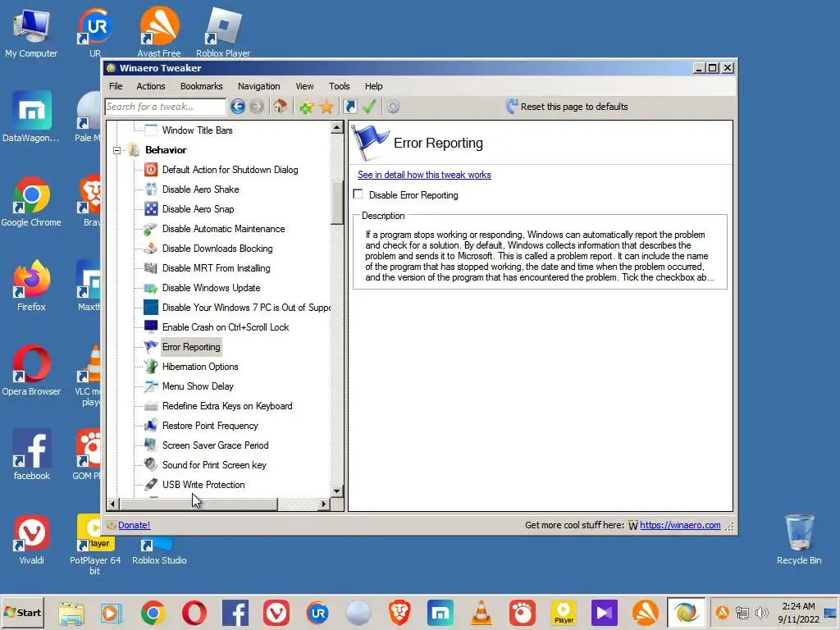This screenshot has width=840, height=630.
Task: Tick the Disable Error Reporting checkbox
Action: coord(358,194)
